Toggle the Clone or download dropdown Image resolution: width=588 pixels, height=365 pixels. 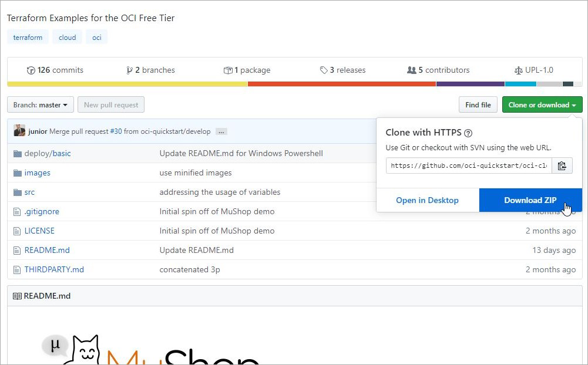[x=542, y=104]
